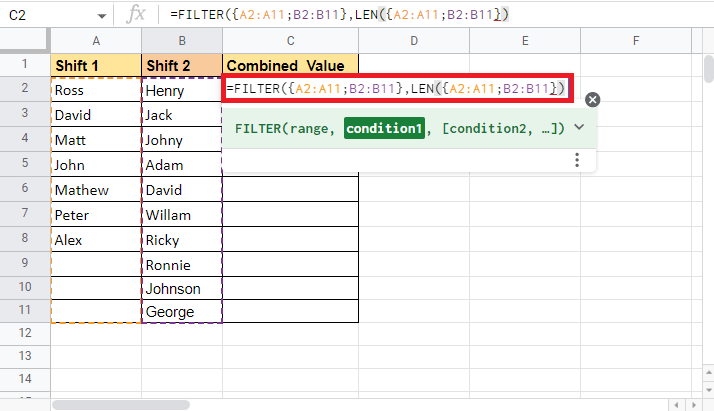Select row 11 header
714x411 pixels.
point(25,312)
